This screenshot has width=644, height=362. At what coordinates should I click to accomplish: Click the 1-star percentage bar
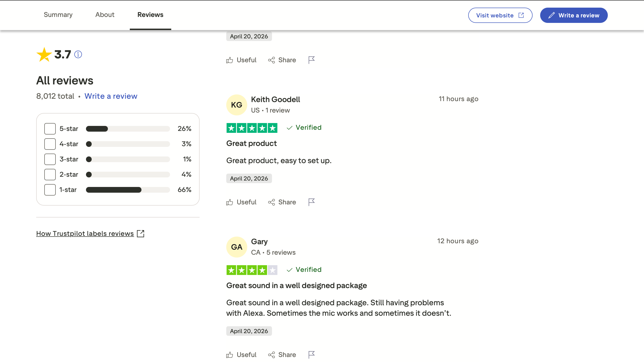coord(128,190)
